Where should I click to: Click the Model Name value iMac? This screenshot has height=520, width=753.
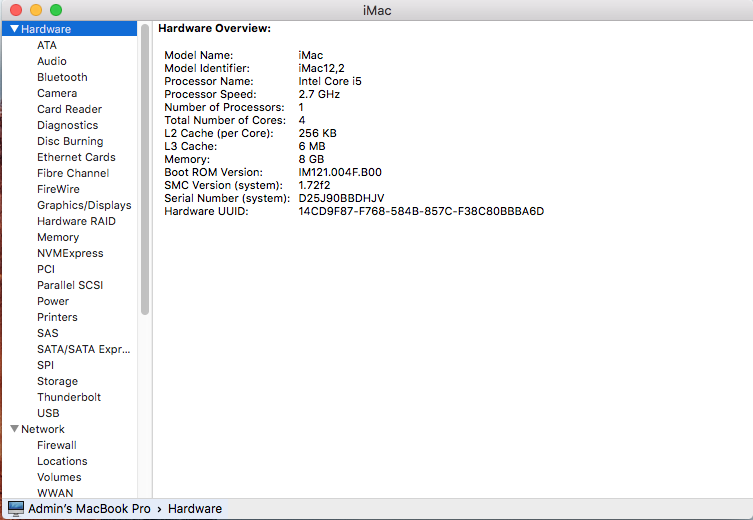[311, 55]
